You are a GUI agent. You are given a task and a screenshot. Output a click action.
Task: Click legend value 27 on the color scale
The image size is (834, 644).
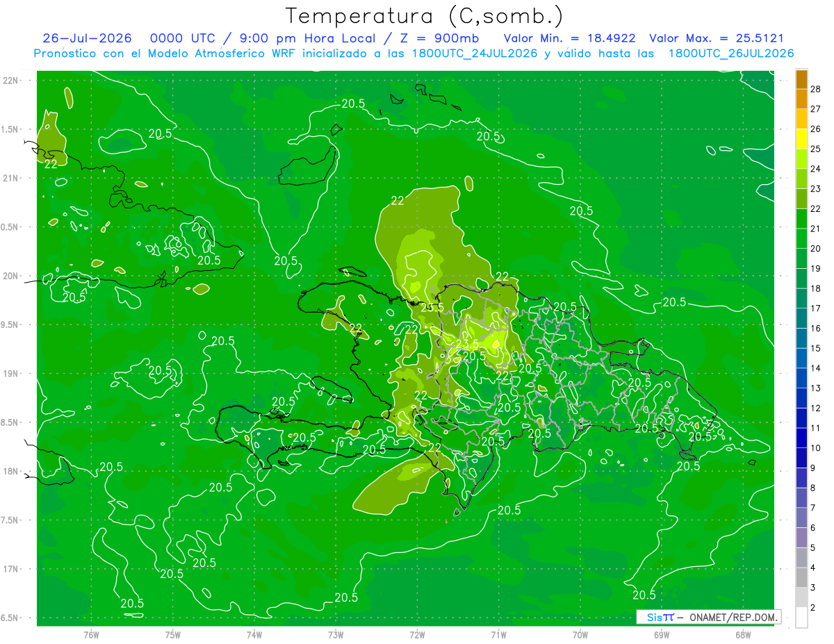pos(815,109)
